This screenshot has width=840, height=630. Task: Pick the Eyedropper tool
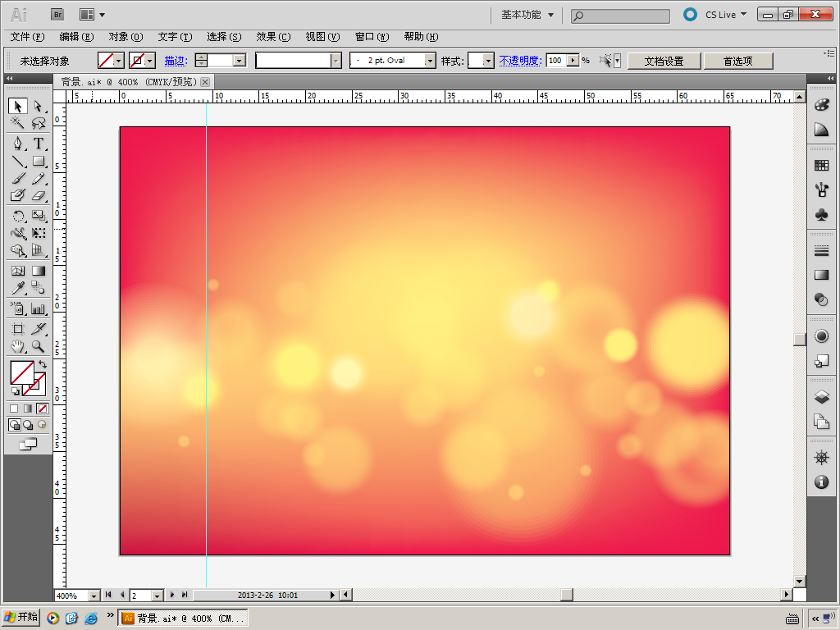(18, 288)
